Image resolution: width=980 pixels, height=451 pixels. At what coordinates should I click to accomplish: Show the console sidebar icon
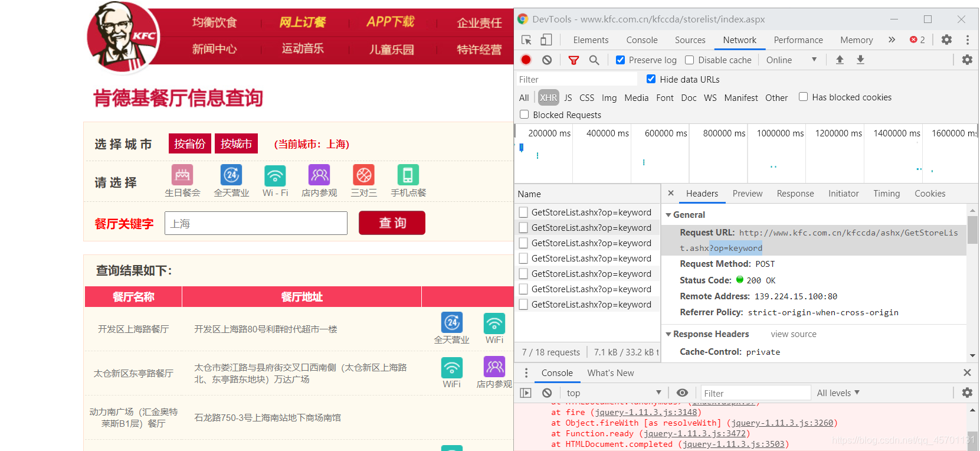point(526,393)
